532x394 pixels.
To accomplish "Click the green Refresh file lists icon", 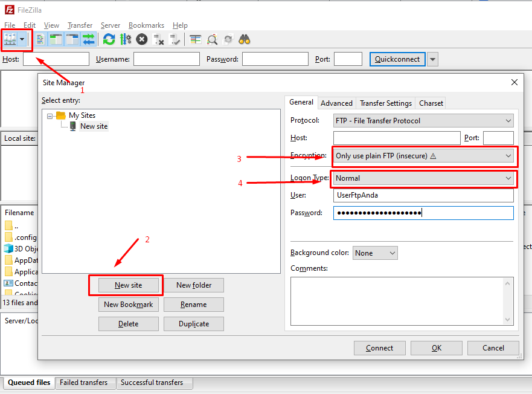I will (x=109, y=39).
